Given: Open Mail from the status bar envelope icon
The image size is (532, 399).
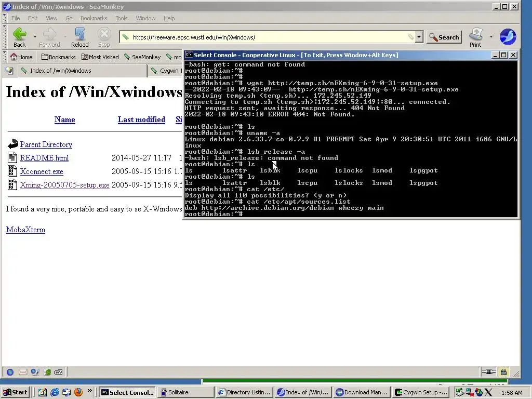Looking at the screenshot, I should (x=23, y=372).
